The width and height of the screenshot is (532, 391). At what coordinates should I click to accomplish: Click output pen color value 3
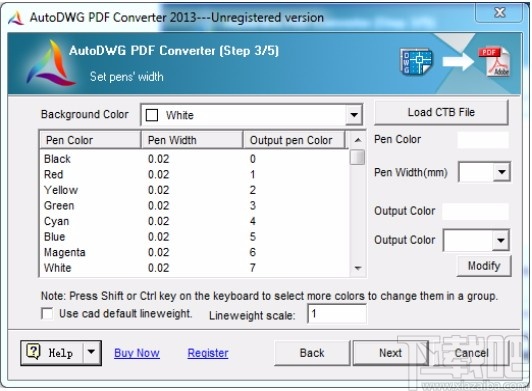(x=252, y=206)
